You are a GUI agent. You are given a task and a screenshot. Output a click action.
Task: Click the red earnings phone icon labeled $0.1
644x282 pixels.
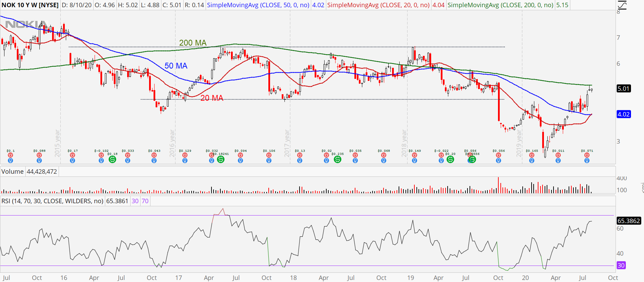[x=10, y=155]
